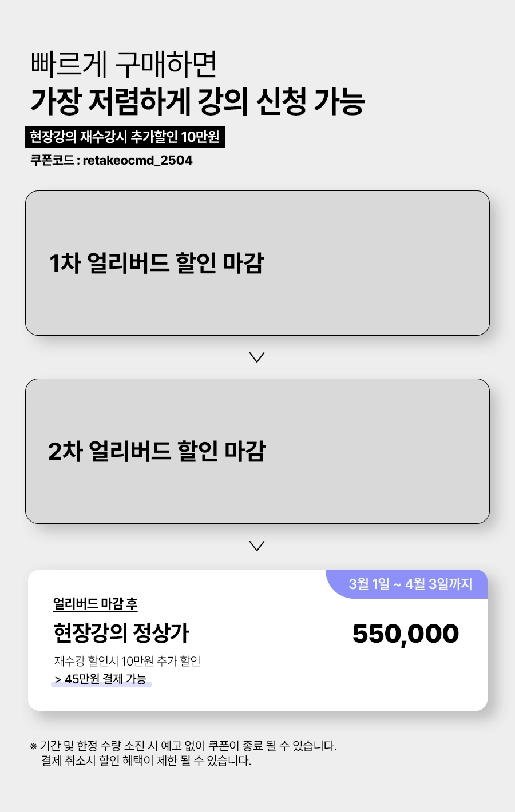Select the black 추가할인 10만원 badge
Image resolution: width=515 pixels, height=812 pixels.
point(125,137)
